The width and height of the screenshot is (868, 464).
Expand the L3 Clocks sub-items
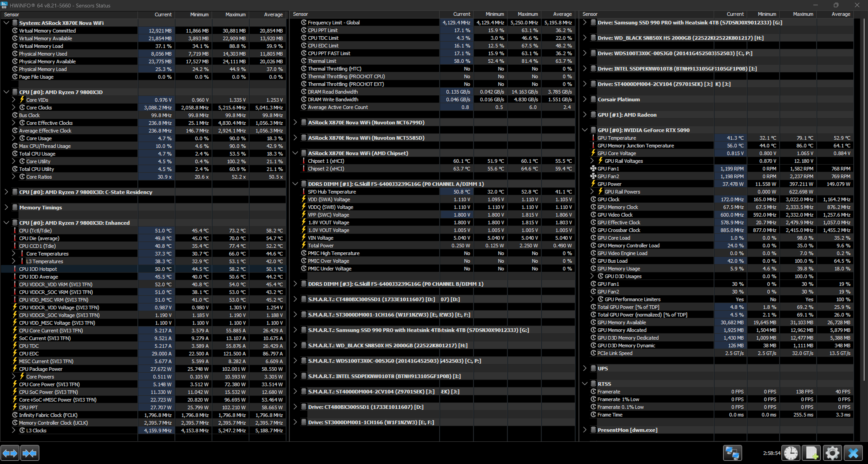click(14, 430)
